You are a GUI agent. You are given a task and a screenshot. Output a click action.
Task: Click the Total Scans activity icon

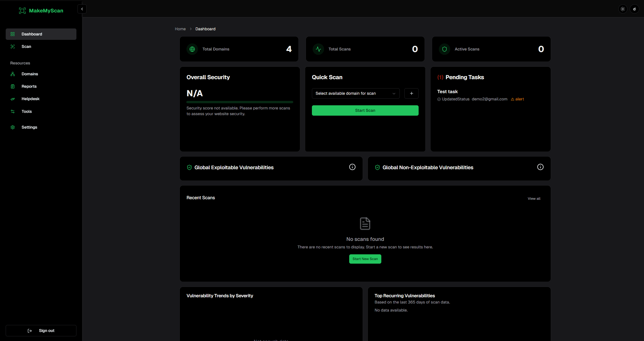pos(318,49)
